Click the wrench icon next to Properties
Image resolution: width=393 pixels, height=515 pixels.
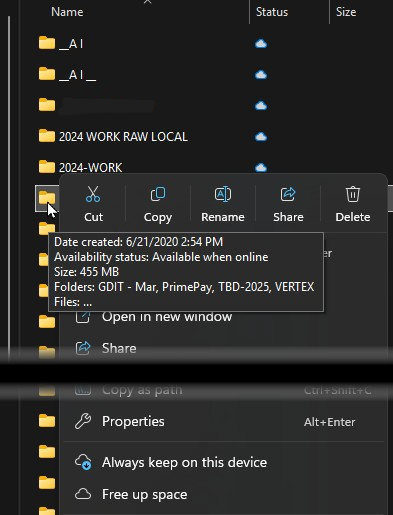click(83, 421)
